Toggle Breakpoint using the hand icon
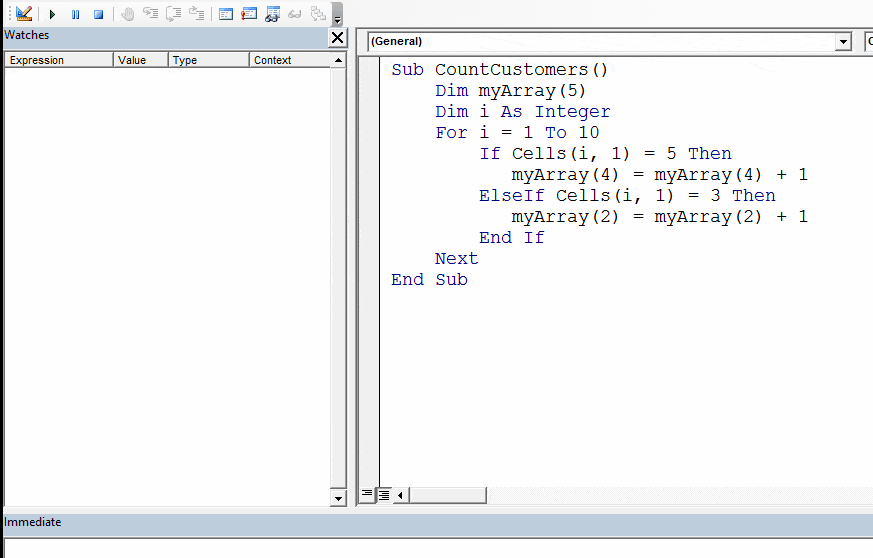The image size is (873, 558). coord(127,14)
